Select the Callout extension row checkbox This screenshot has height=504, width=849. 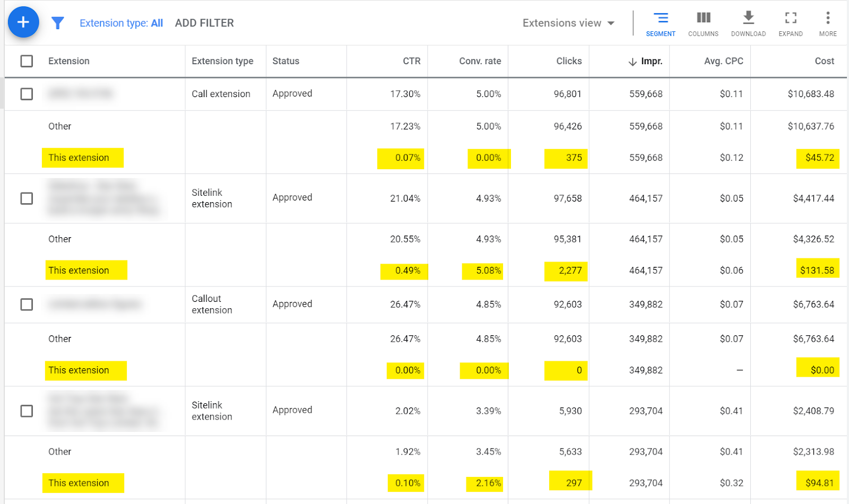click(x=27, y=305)
